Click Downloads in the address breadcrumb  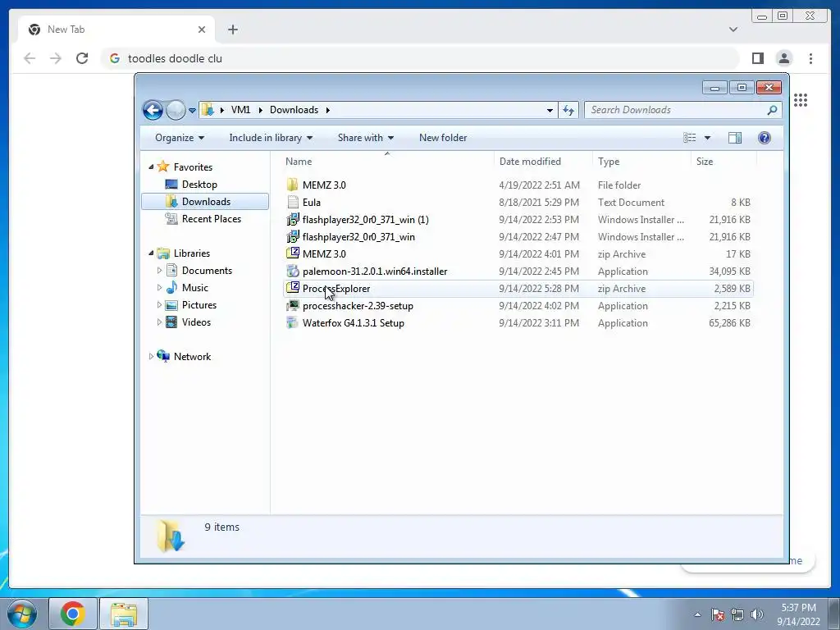tap(294, 110)
